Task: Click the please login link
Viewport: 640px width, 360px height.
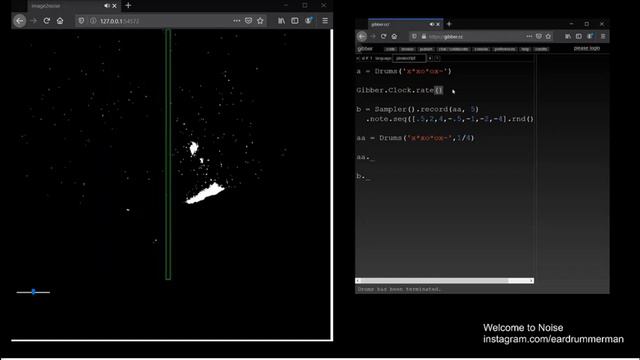Action: (x=587, y=48)
